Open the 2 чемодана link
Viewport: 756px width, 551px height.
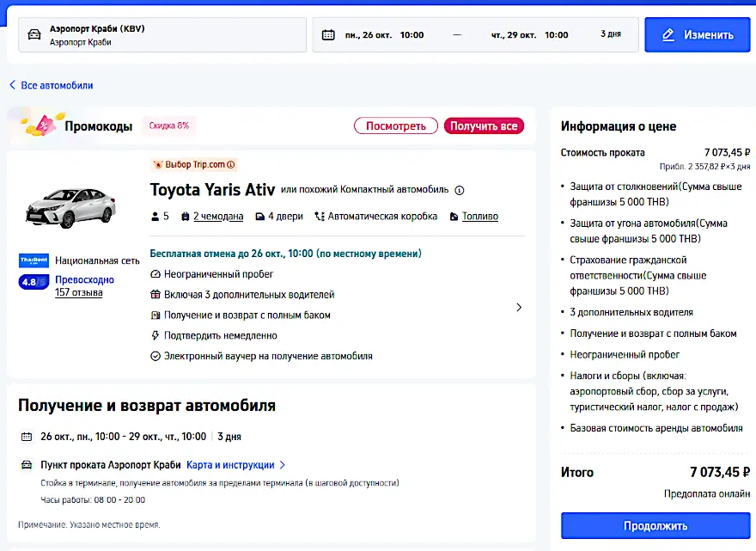click(x=218, y=217)
